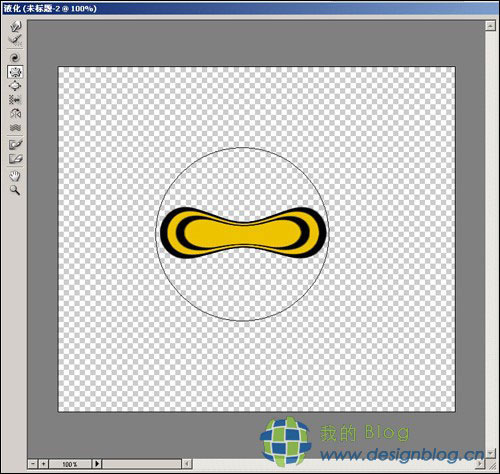Pick the Push Left tool
This screenshot has height=474, width=500.
(15, 100)
